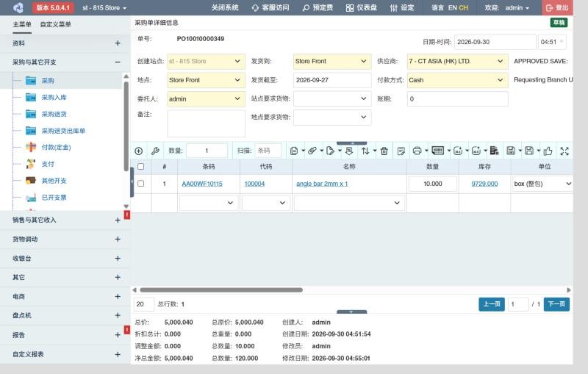The width and height of the screenshot is (588, 374).
Task: Open the 付款方式 Cash dropdown
Action: coord(458,80)
